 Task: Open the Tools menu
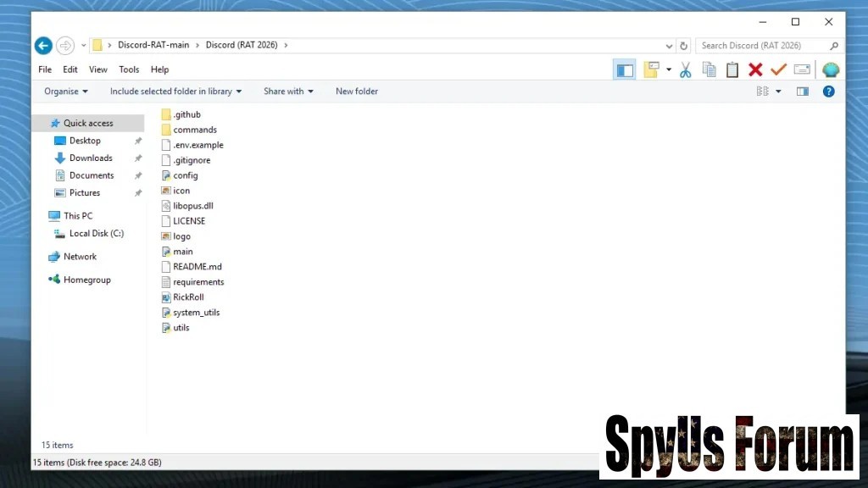coord(129,69)
